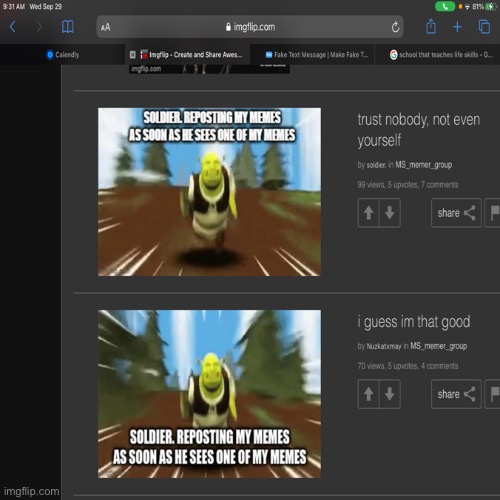Viewport: 500px width, 500px height.
Task: Open user profile Nuzkatxmay
Action: pyautogui.click(x=384, y=346)
